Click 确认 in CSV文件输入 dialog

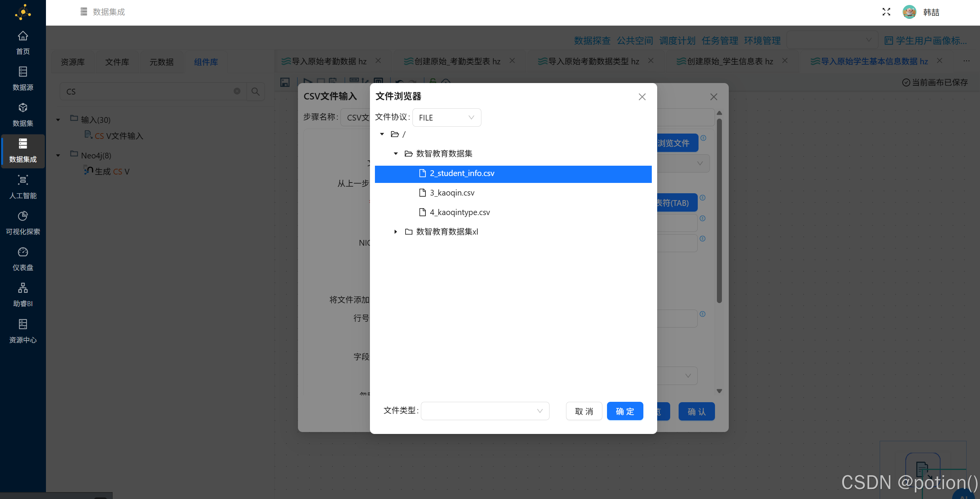(x=697, y=411)
